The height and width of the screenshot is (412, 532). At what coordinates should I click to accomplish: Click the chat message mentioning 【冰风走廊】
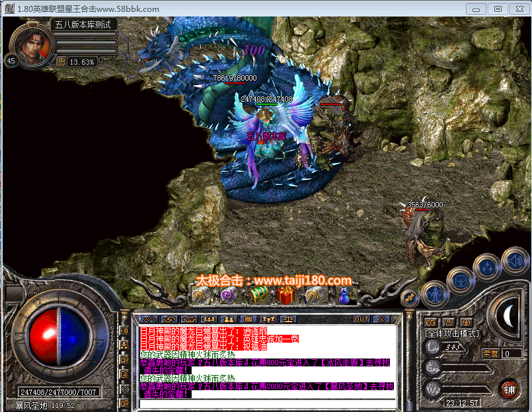tap(265, 366)
